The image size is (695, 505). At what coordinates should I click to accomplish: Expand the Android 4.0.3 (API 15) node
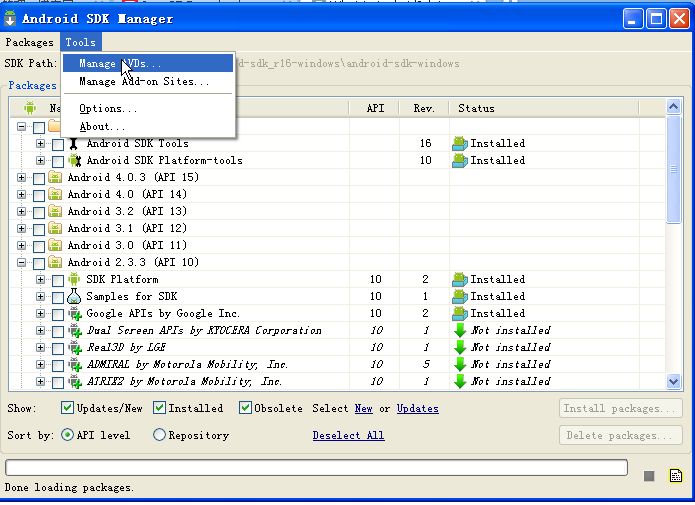tap(21, 177)
